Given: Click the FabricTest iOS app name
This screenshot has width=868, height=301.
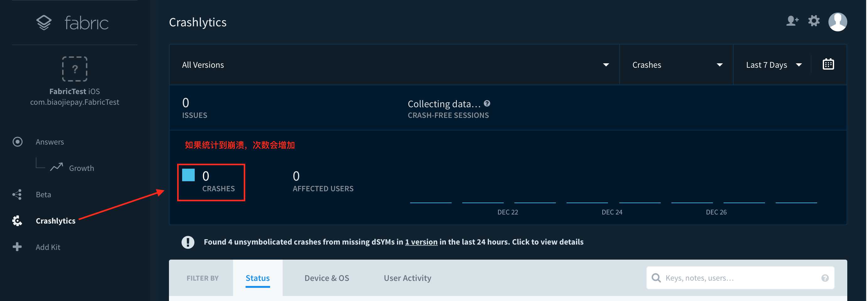Looking at the screenshot, I should (x=74, y=91).
